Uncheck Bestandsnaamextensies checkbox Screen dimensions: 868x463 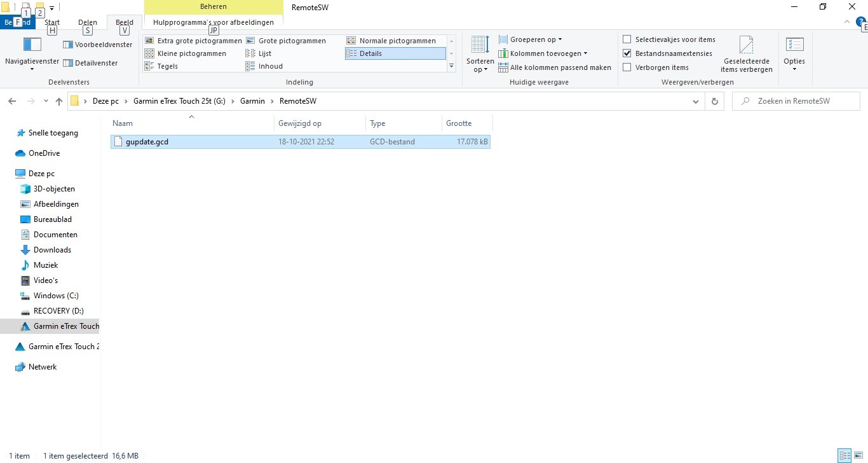coord(627,53)
